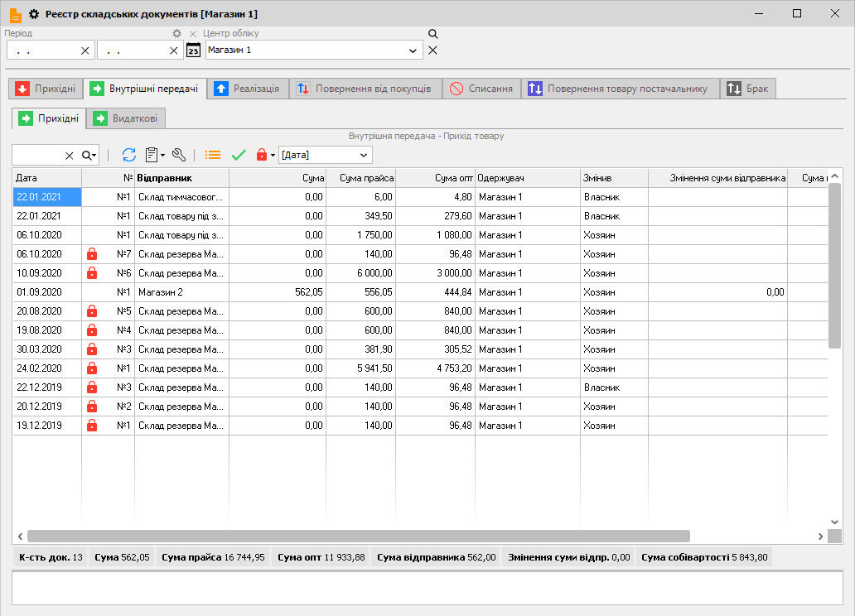The height and width of the screenshot is (616, 855).
Task: Toggle the red lock on document №7
Action: [x=92, y=254]
